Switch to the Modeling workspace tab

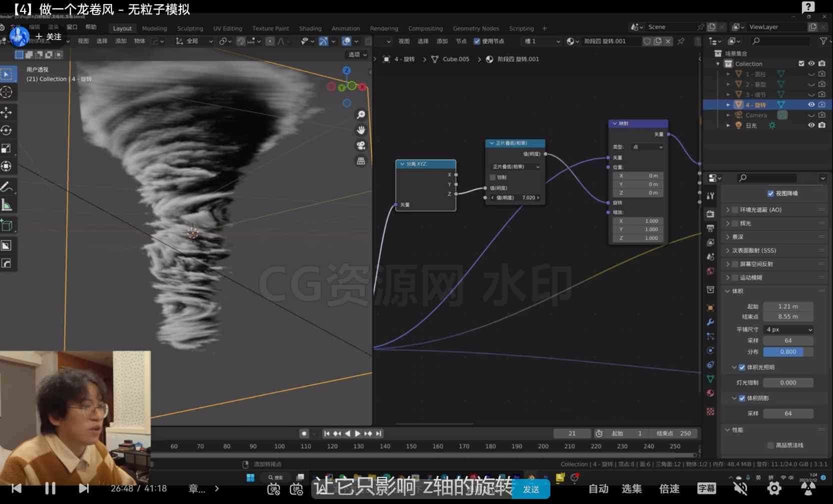tap(155, 28)
